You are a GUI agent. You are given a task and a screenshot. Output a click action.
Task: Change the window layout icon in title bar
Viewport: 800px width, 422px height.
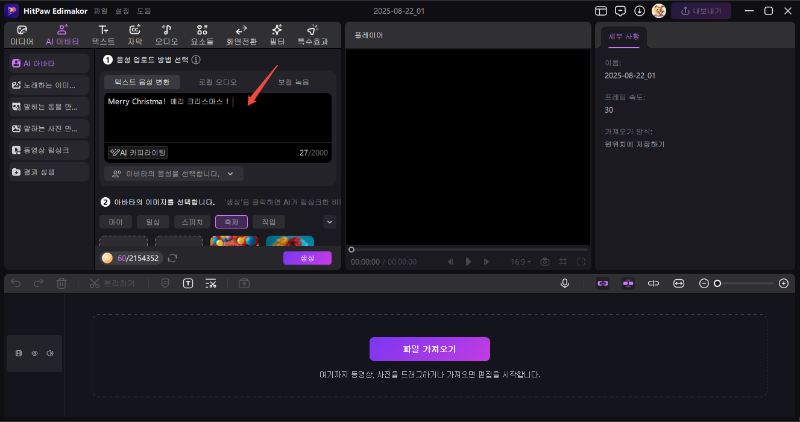601,11
